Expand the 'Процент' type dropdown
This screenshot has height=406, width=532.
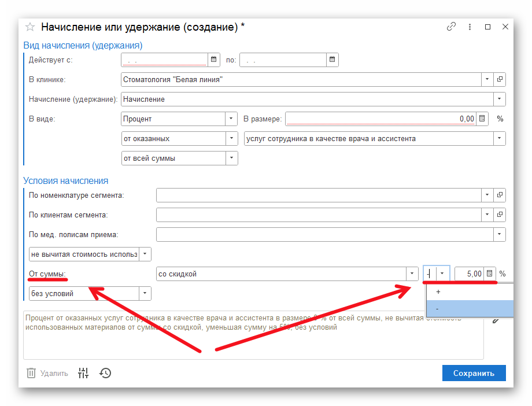coord(231,119)
